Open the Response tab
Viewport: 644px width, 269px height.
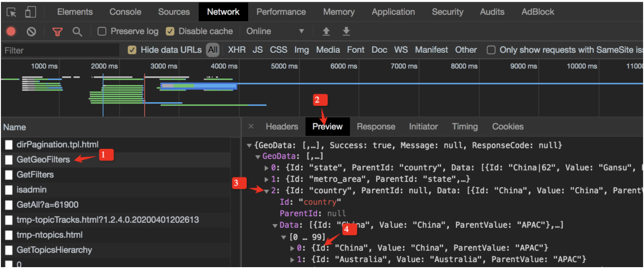[376, 127]
